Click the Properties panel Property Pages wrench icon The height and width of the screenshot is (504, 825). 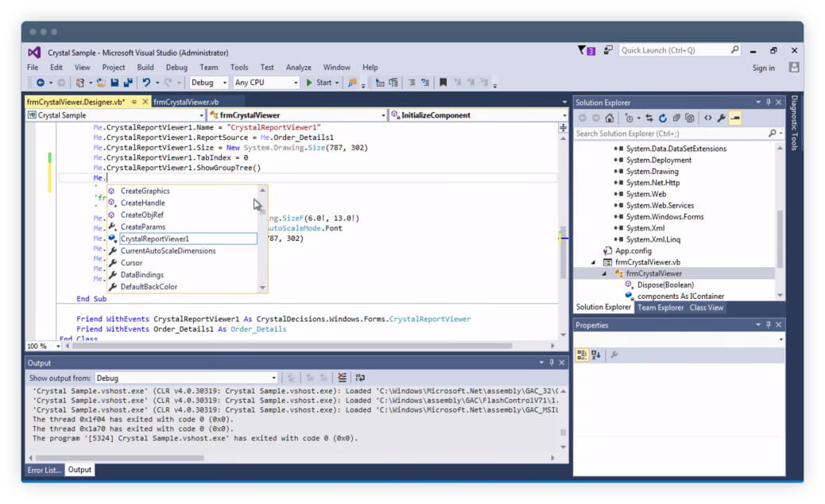(x=614, y=355)
